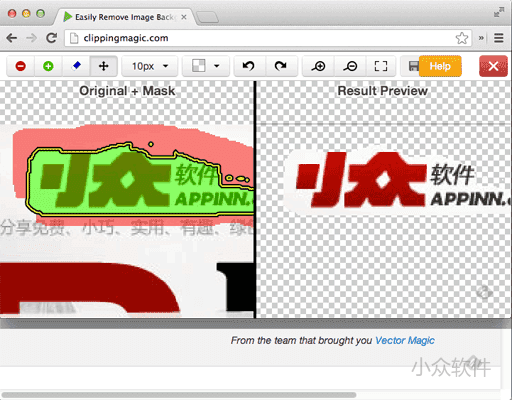Close the Easily Remove Image Background tab
512x400 pixels.
pos(184,17)
